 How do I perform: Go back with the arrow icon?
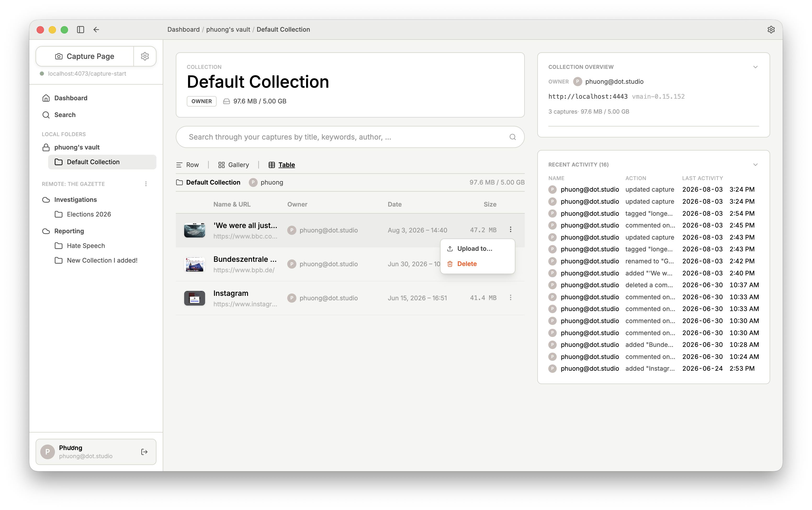96,30
